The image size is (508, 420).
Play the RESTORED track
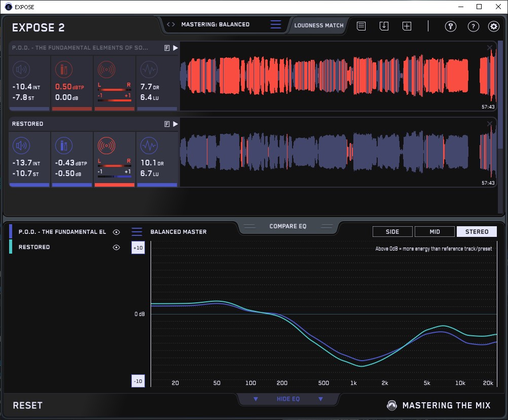point(175,124)
